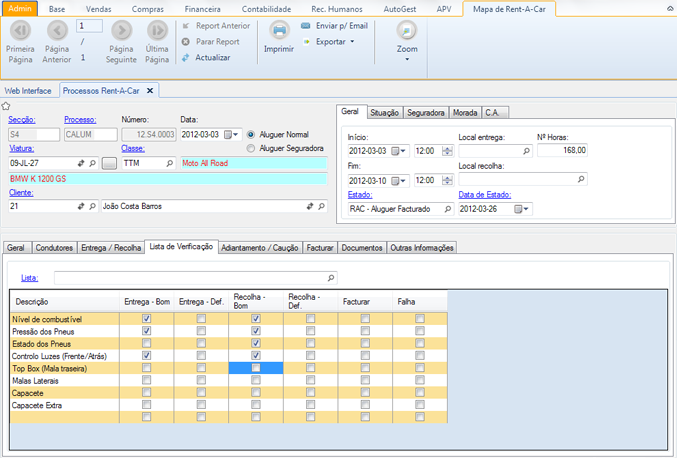Click the Início time spinner arrows
The image size is (677, 458).
[x=446, y=151]
